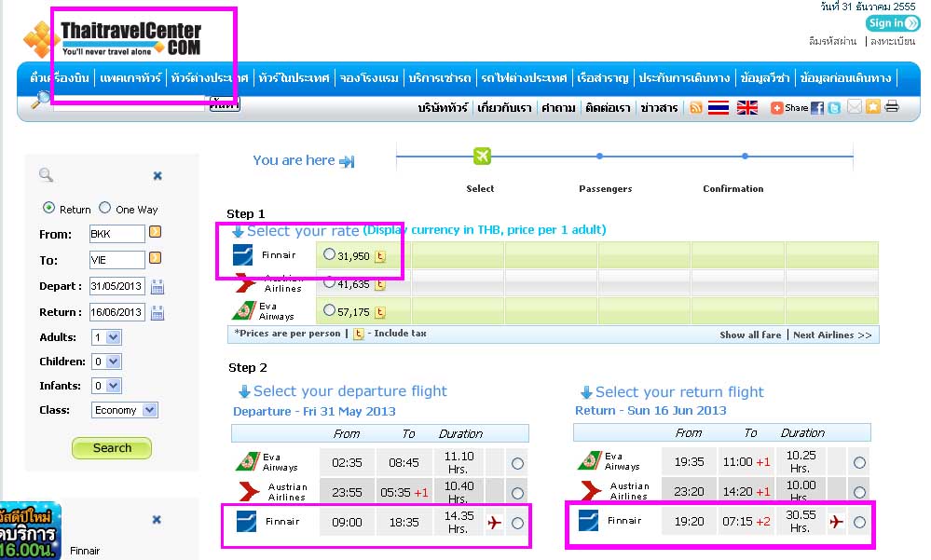Click the tax info icon beside 31,950
This screenshot has height=560, width=931.
(x=380, y=256)
